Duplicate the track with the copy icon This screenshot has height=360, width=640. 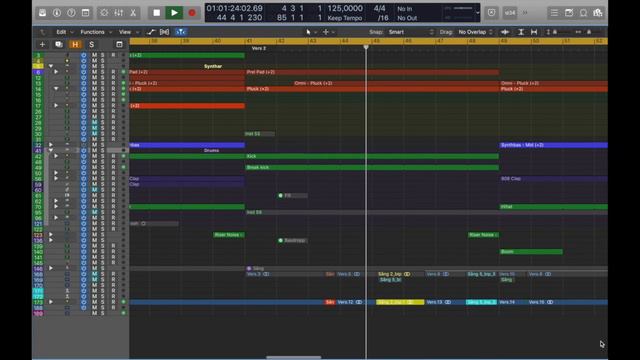(59, 44)
